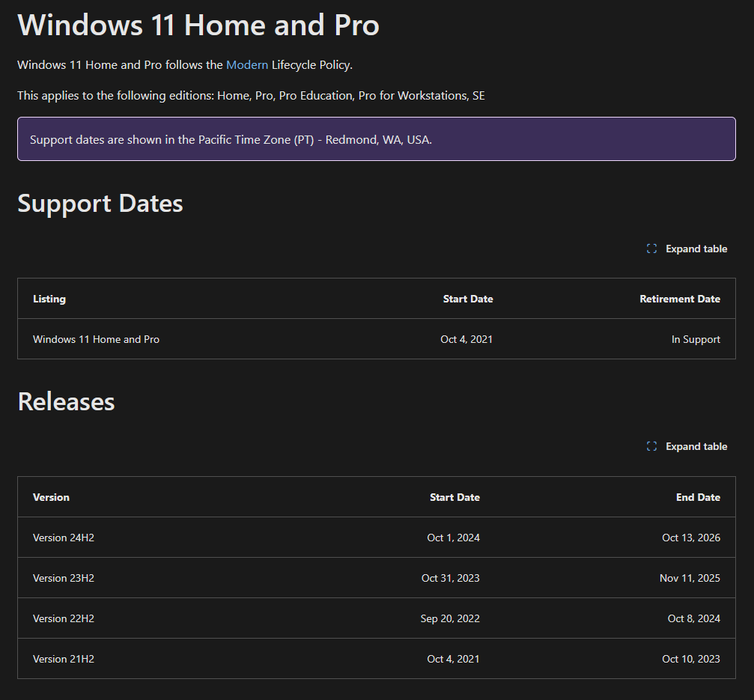The width and height of the screenshot is (754, 700).
Task: Select the 'Version 22H2' row label
Action: [x=64, y=618]
